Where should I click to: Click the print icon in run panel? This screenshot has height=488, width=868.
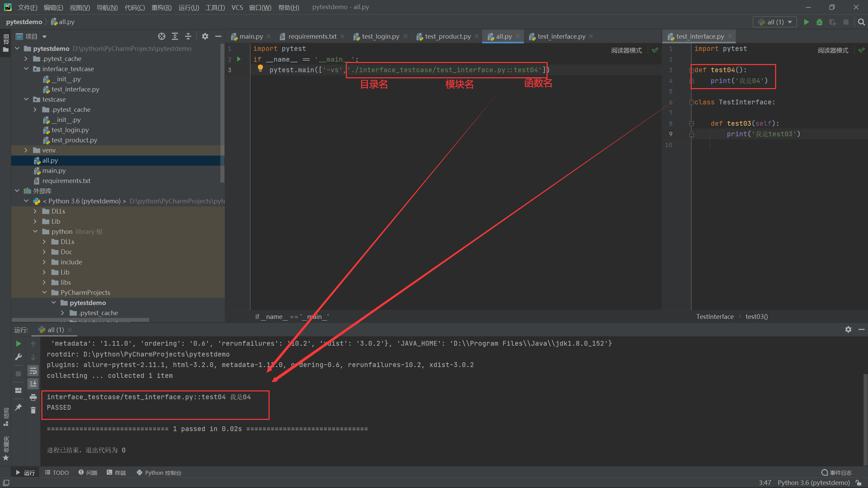[x=33, y=397]
